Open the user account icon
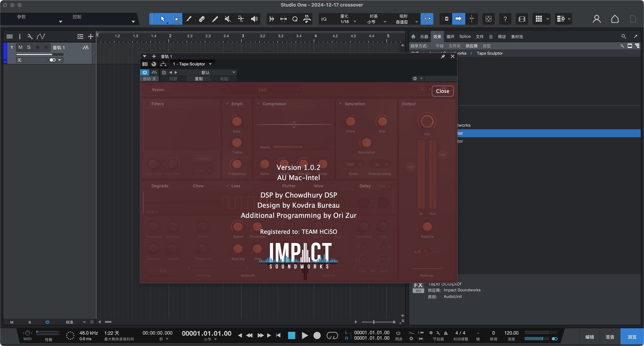 [x=597, y=19]
